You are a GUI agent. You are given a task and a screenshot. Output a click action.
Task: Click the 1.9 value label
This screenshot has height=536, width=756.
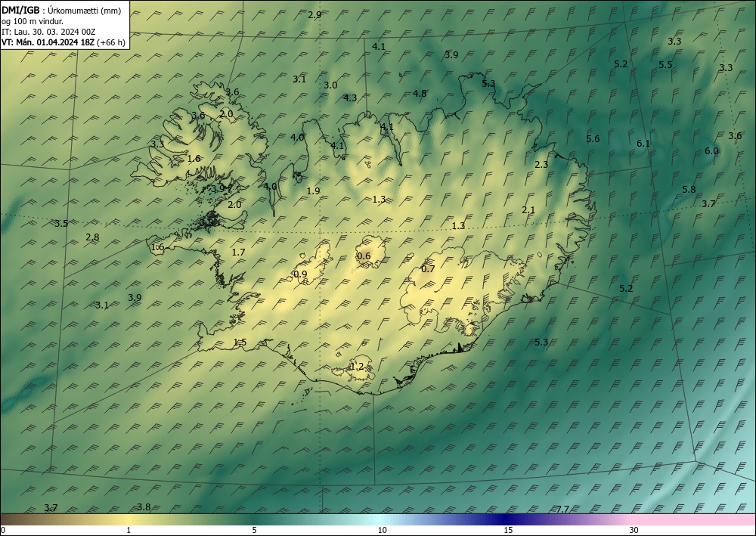tap(313, 191)
